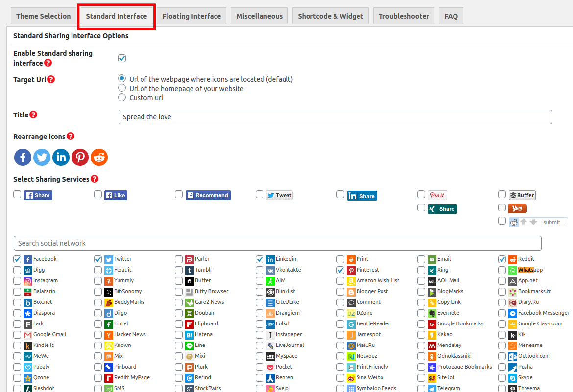The width and height of the screenshot is (573, 392).
Task: Uncheck the Pinterest service checkbox
Action: click(340, 270)
